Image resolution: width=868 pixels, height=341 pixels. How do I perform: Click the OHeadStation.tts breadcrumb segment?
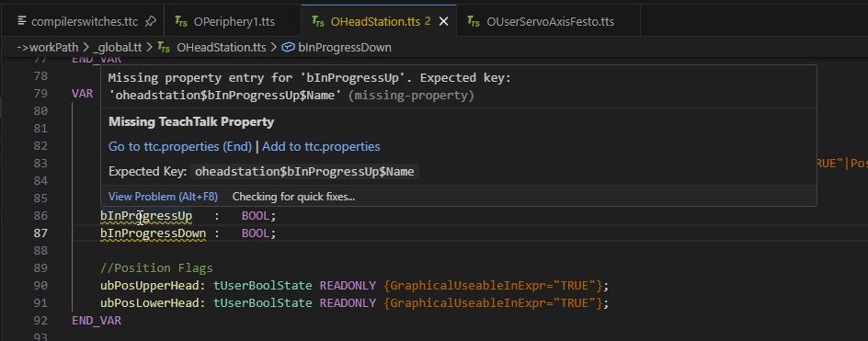click(x=221, y=48)
